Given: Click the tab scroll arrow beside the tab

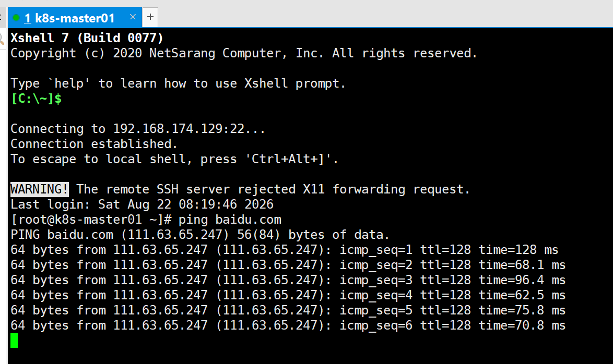Looking at the screenshot, I should pos(1,17).
